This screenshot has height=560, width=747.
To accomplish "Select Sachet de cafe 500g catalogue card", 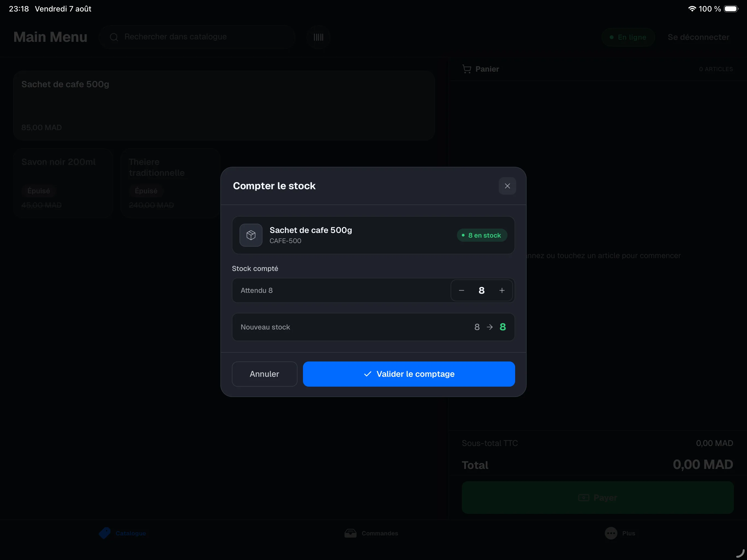I will coord(224,105).
